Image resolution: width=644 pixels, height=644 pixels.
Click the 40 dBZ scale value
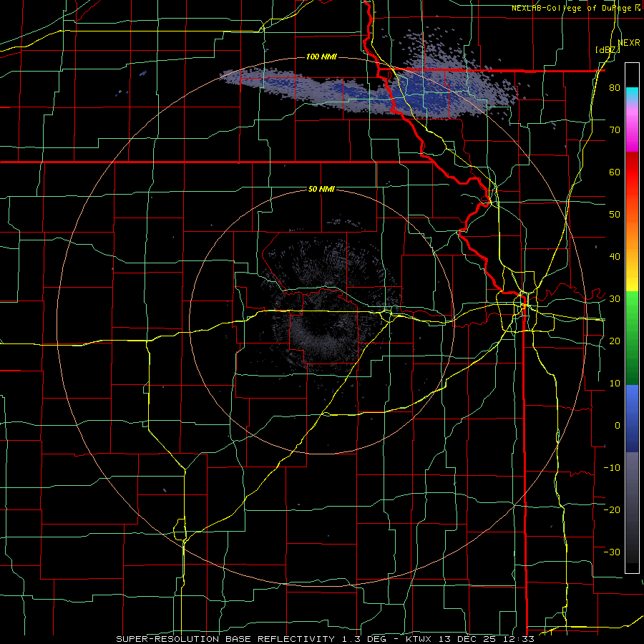(x=615, y=257)
